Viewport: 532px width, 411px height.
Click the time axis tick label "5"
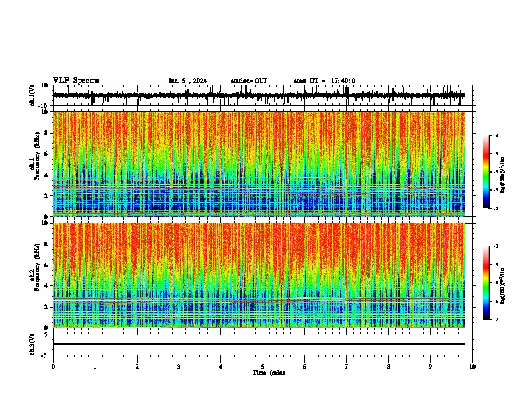[x=263, y=367]
